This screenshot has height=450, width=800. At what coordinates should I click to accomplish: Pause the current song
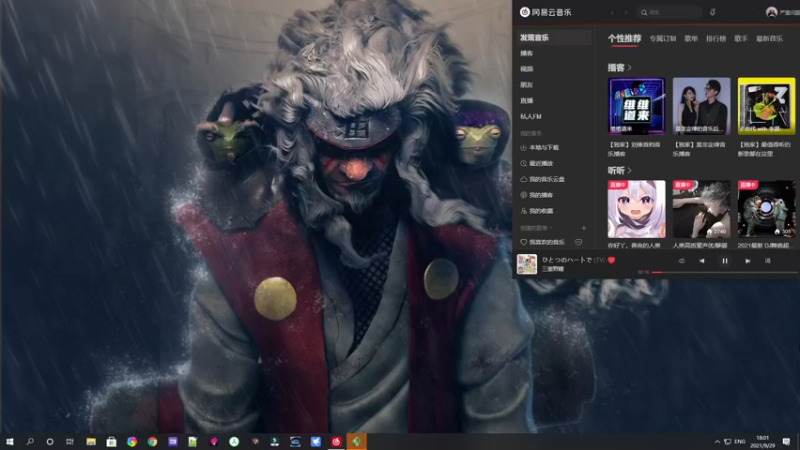click(725, 261)
